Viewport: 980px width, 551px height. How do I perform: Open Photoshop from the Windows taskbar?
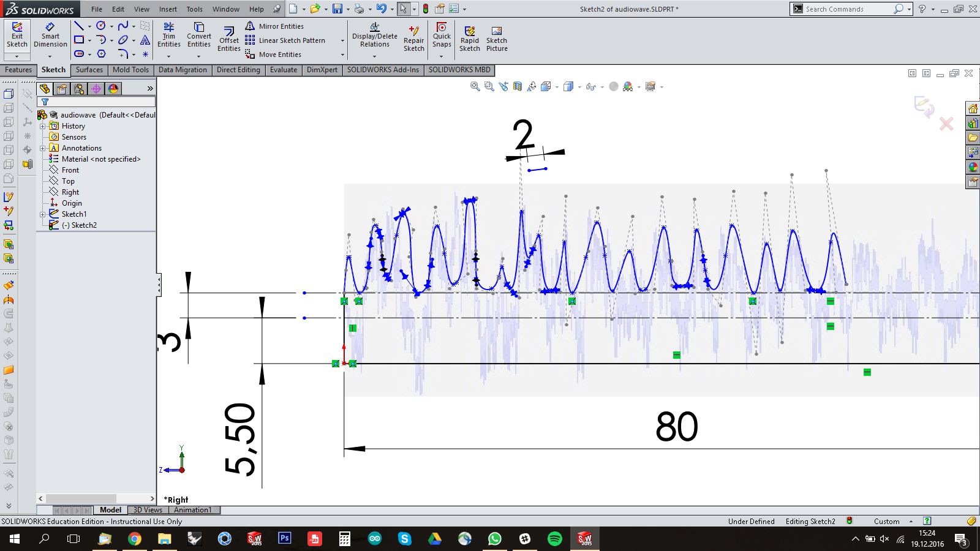tap(284, 539)
